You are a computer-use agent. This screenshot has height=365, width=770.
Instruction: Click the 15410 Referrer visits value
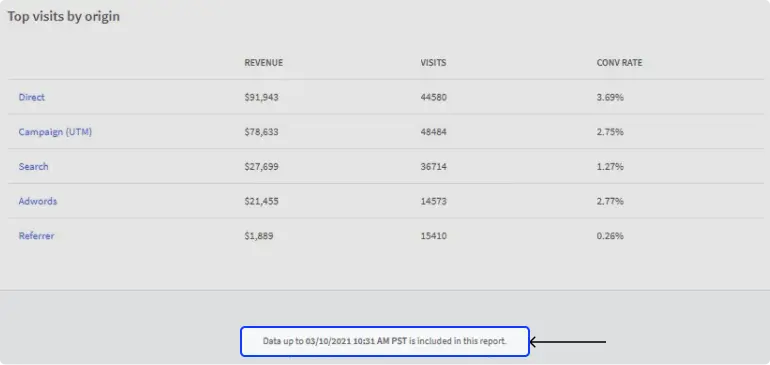[x=434, y=236]
